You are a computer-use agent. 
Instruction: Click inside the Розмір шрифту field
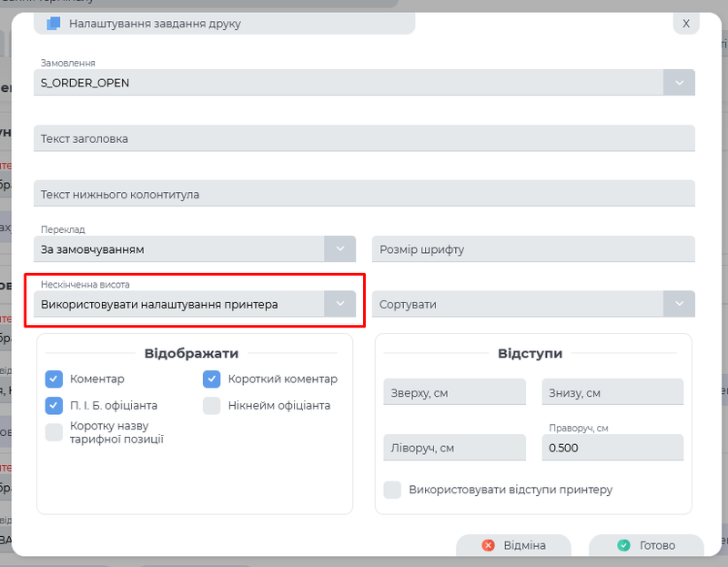(x=533, y=248)
